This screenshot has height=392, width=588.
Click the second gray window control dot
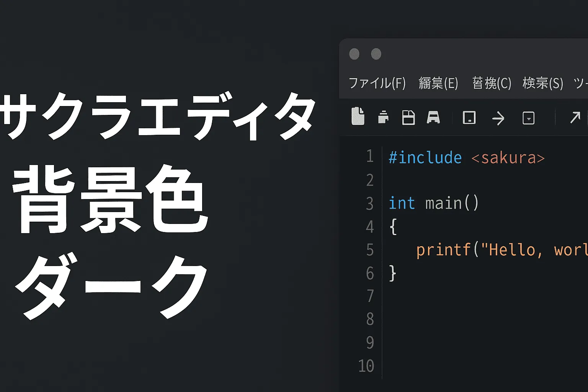click(x=376, y=54)
